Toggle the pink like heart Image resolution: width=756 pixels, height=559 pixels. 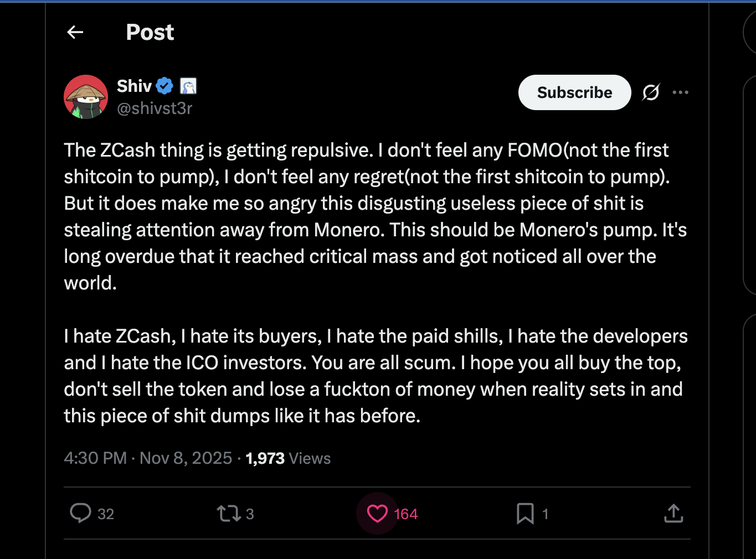377,514
